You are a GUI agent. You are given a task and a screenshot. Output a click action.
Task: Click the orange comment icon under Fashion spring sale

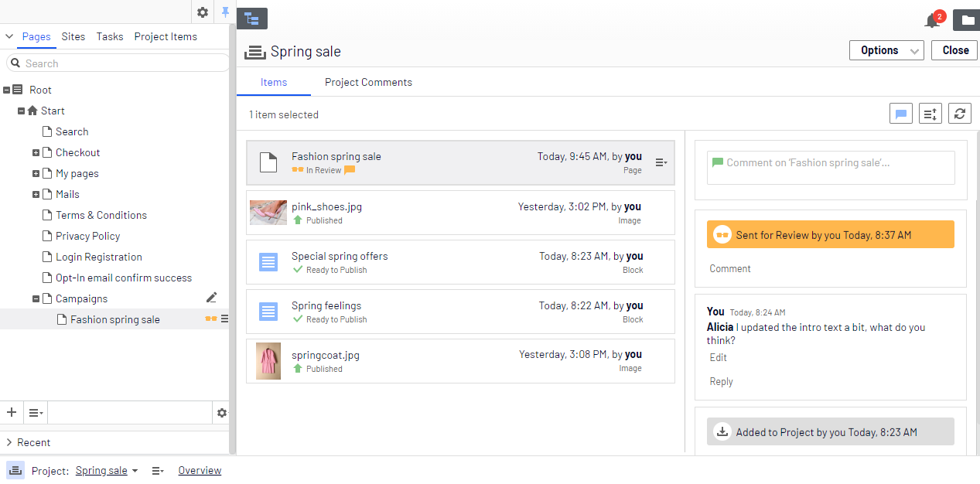click(x=350, y=170)
